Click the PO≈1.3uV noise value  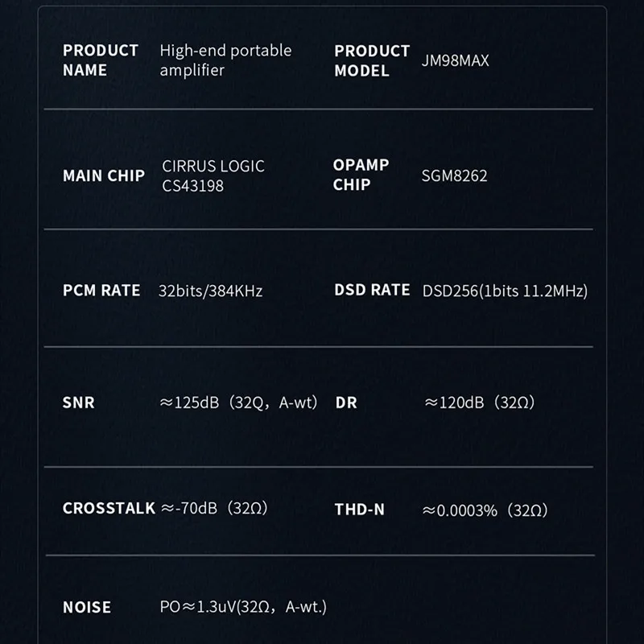click(x=243, y=607)
